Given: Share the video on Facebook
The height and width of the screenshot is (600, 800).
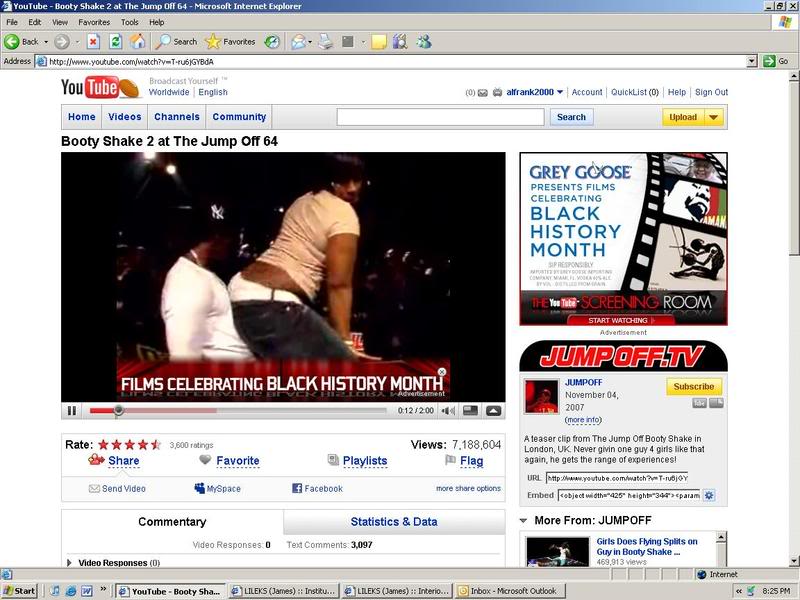Looking at the screenshot, I should (317, 488).
